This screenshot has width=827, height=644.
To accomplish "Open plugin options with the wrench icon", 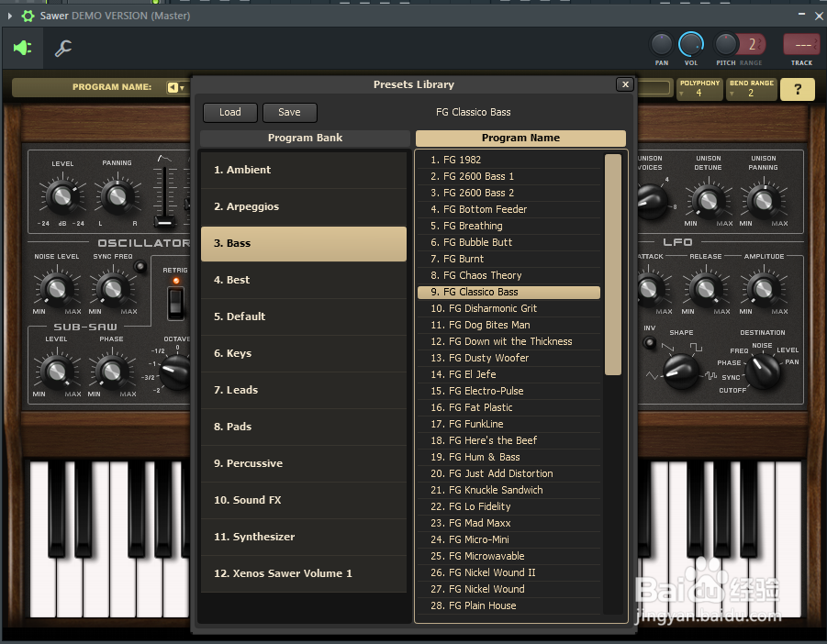I will pyautogui.click(x=62, y=49).
